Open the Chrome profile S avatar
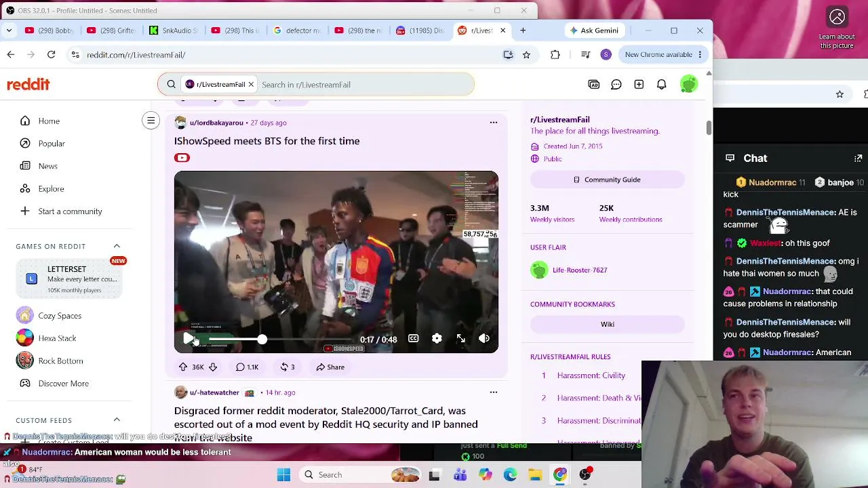 tap(606, 55)
